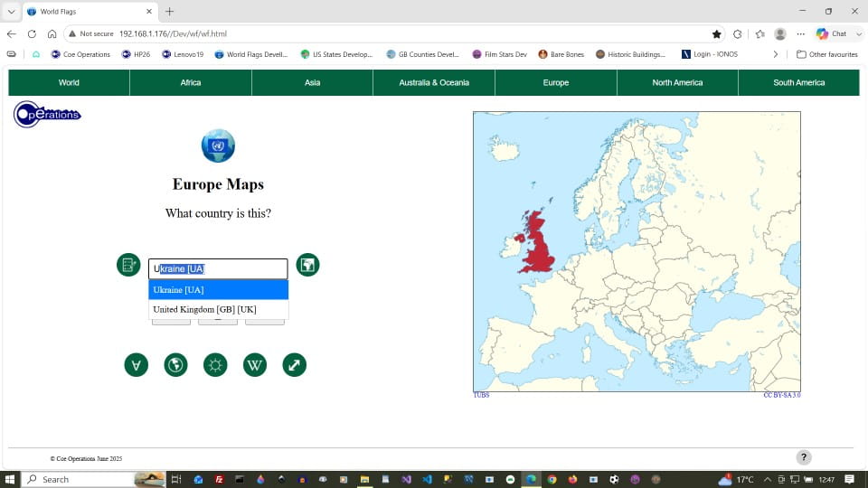Open the Windows Start menu
The height and width of the screenshot is (488, 868).
click(x=9, y=479)
